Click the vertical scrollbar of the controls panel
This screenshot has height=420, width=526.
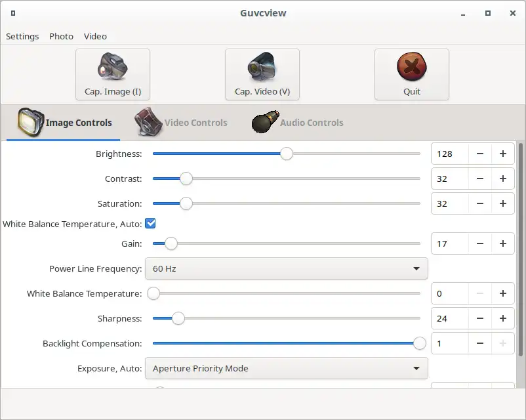coord(520,249)
